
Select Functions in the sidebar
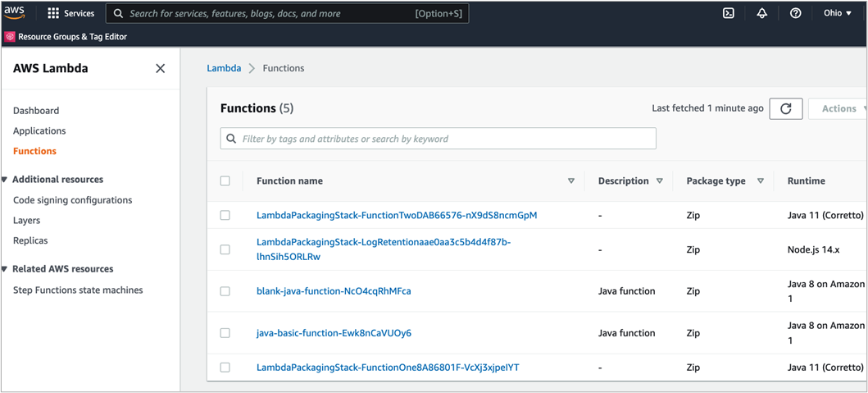click(34, 151)
